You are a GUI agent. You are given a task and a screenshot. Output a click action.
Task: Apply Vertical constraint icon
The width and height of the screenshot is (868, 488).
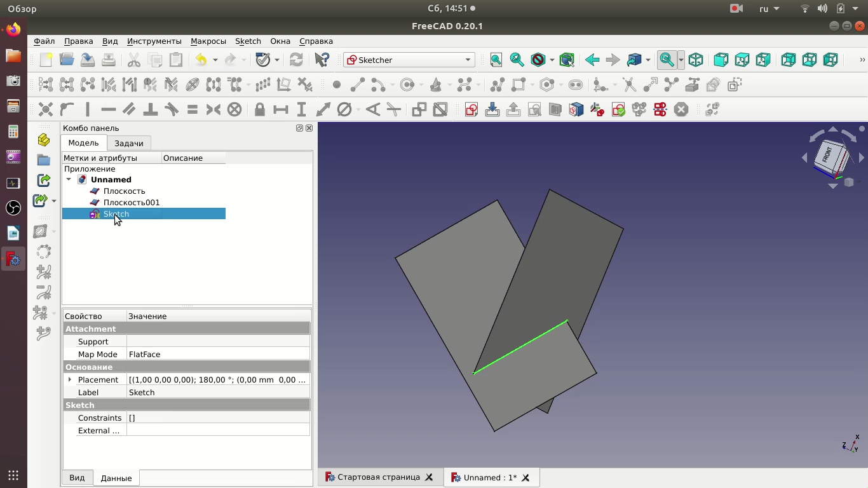coord(88,109)
